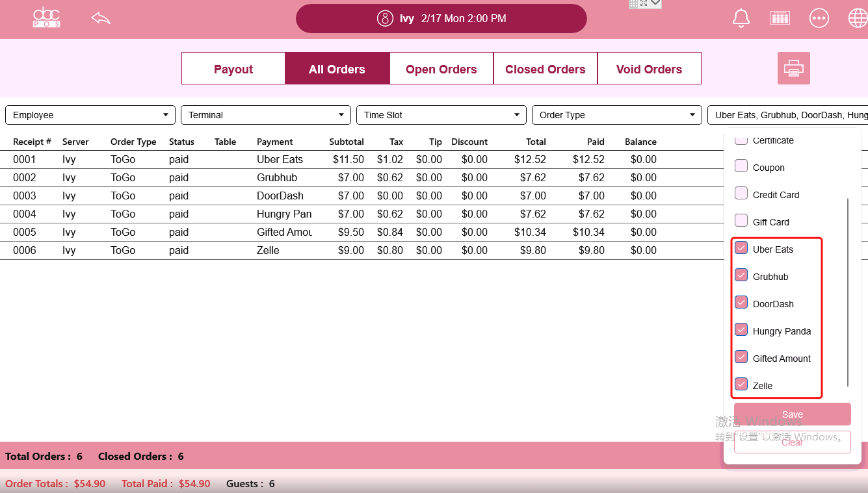This screenshot has height=493, width=868.
Task: Uncheck the Grubhub checkbox
Action: [741, 275]
